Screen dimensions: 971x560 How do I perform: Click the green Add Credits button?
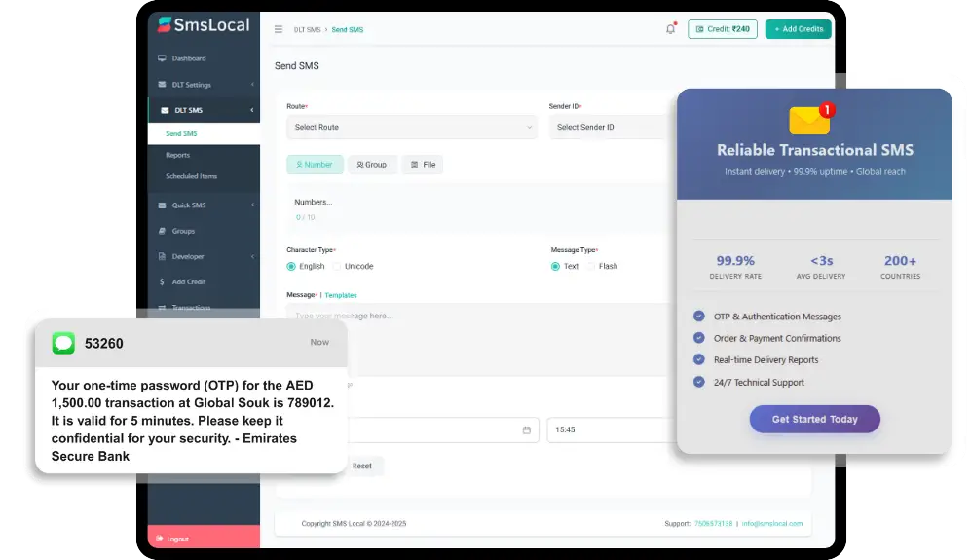coord(798,29)
